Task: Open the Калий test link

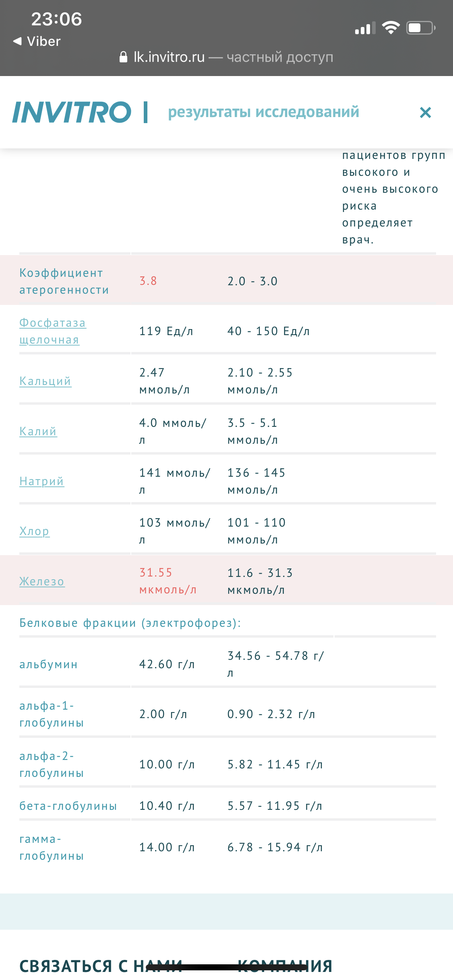Action: coord(38,431)
